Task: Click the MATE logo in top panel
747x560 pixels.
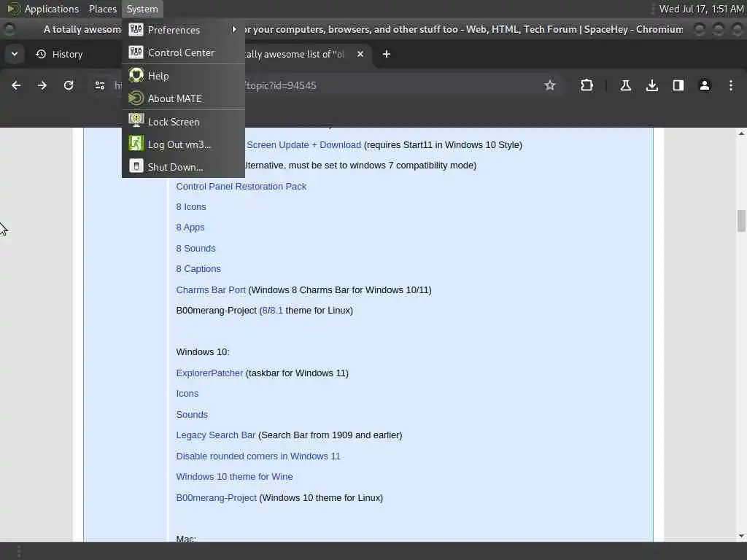Action: point(14,9)
